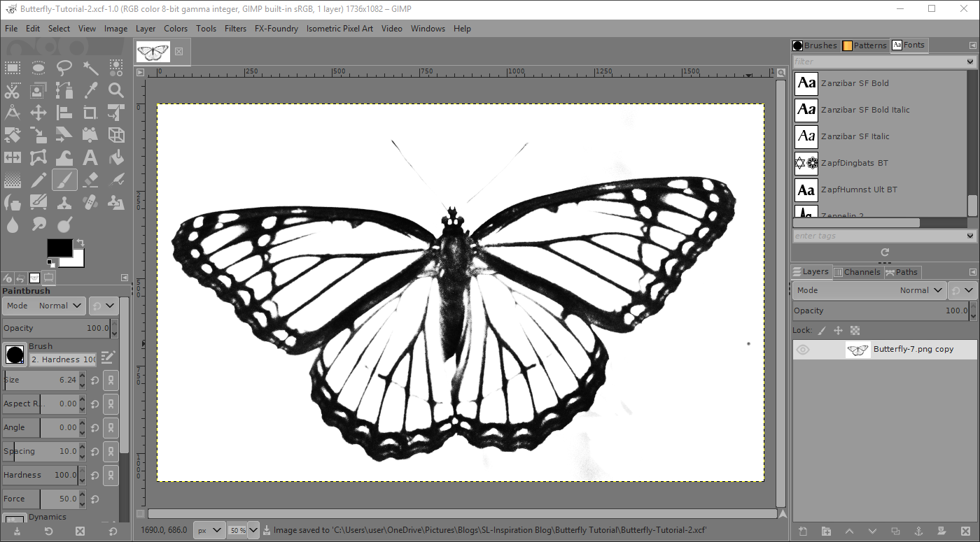Activate the Bucket Fill tool
The width and height of the screenshot is (980, 542).
pos(115,157)
